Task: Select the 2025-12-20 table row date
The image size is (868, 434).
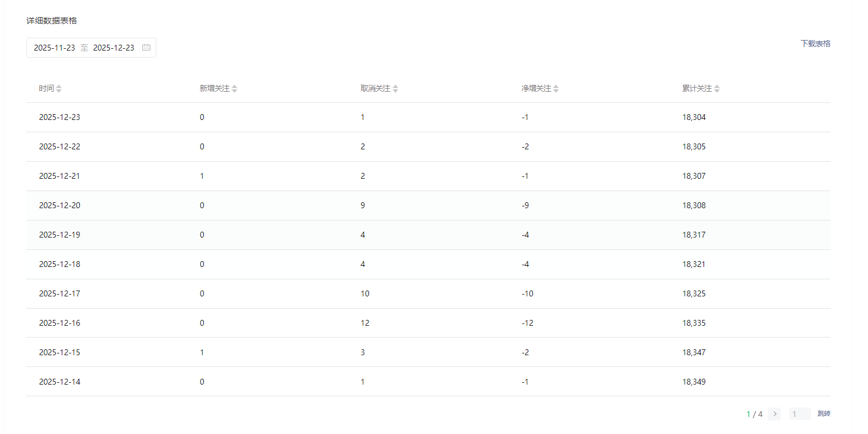Action: [x=59, y=205]
